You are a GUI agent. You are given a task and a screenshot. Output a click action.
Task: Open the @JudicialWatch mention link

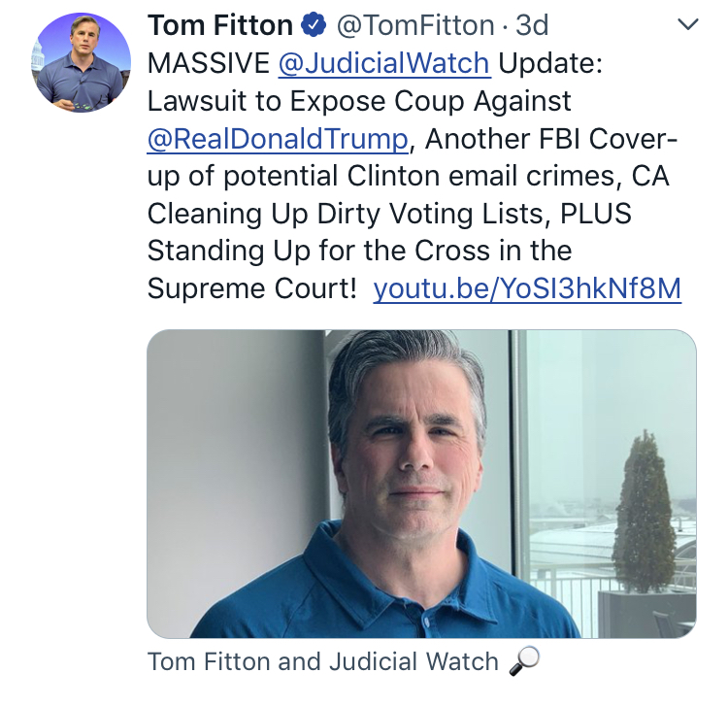pyautogui.click(x=383, y=63)
